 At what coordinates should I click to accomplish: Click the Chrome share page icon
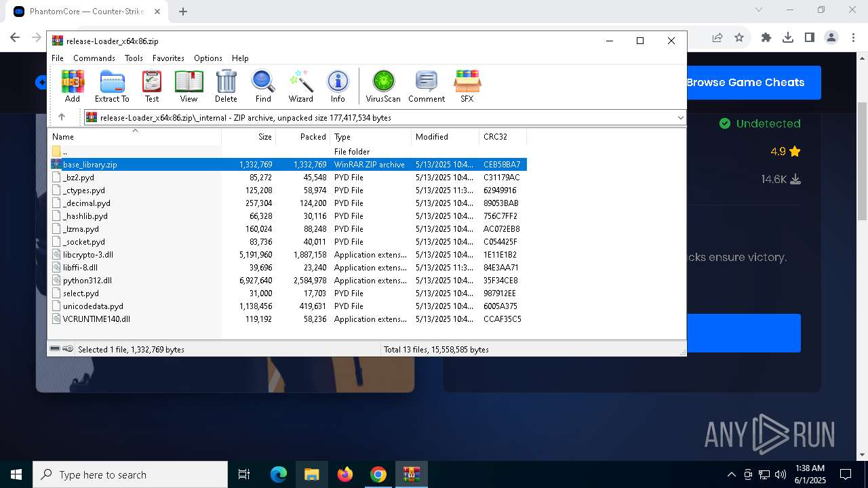click(717, 38)
